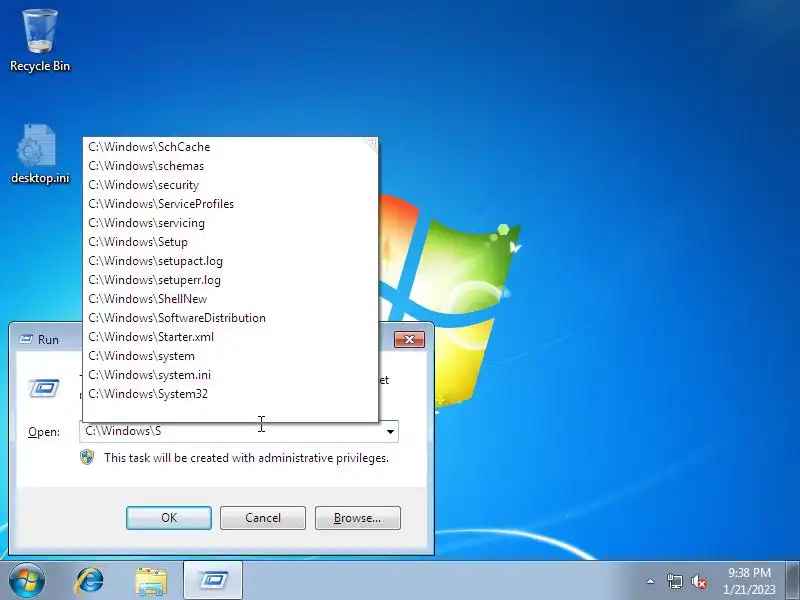Open the muted volume tray icon

click(699, 581)
